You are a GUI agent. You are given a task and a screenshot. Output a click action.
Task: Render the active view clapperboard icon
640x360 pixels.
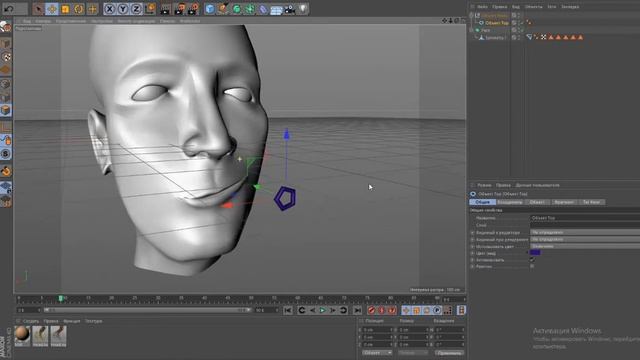coord(165,9)
